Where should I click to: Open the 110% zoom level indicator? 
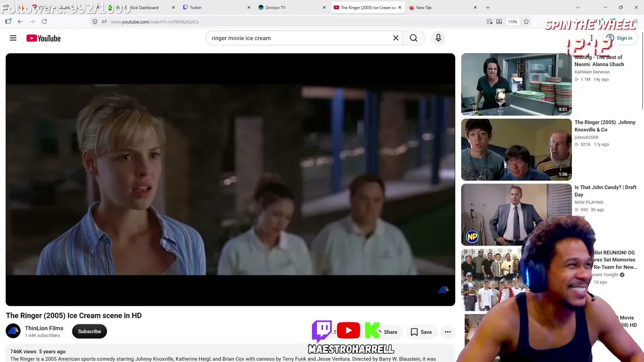tap(513, 22)
